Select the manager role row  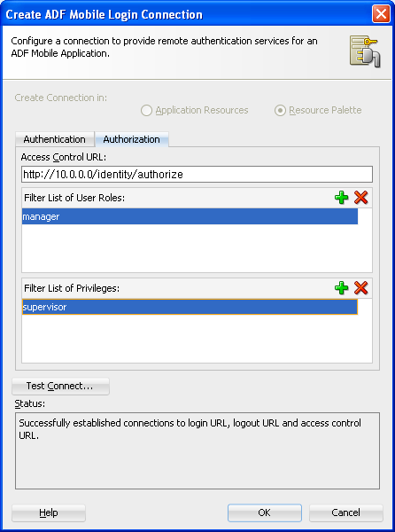(x=190, y=216)
